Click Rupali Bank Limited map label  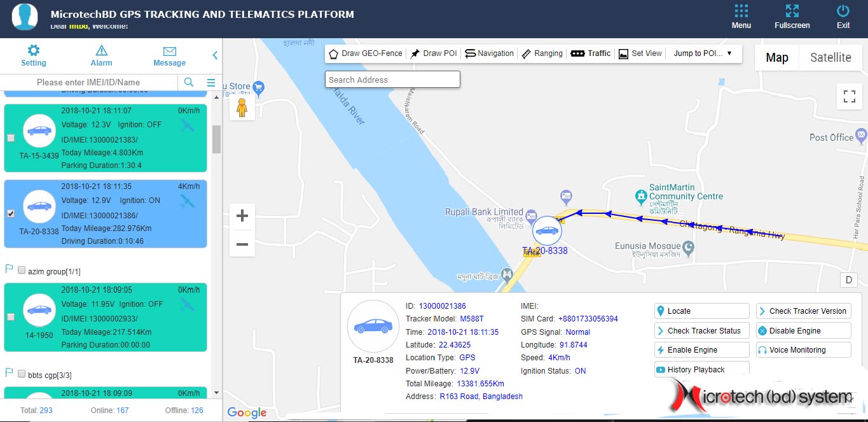click(484, 212)
